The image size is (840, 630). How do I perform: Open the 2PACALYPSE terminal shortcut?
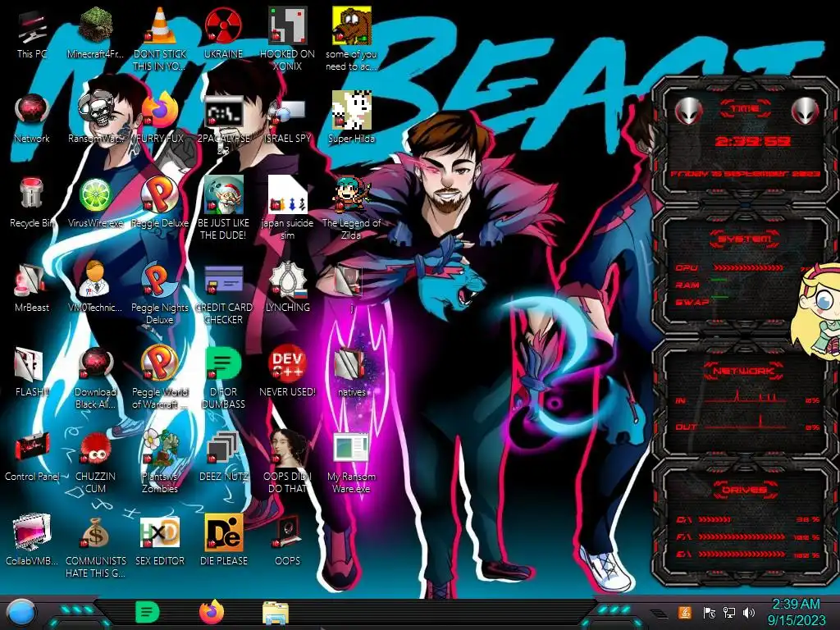click(x=223, y=112)
